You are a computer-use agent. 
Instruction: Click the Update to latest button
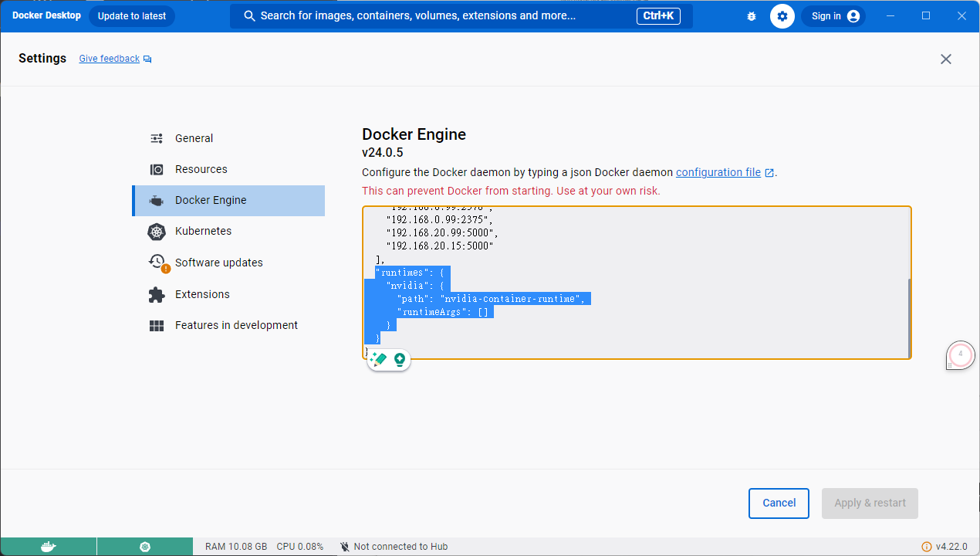[132, 16]
